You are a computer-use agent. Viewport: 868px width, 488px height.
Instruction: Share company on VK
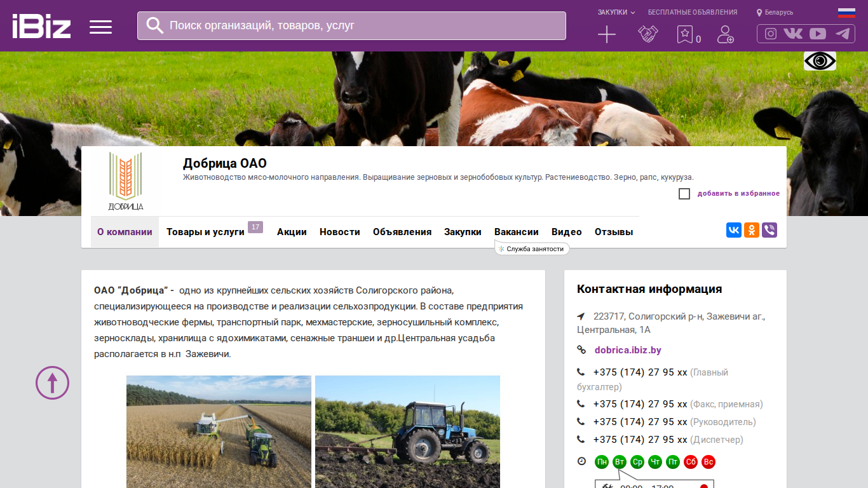[734, 230]
